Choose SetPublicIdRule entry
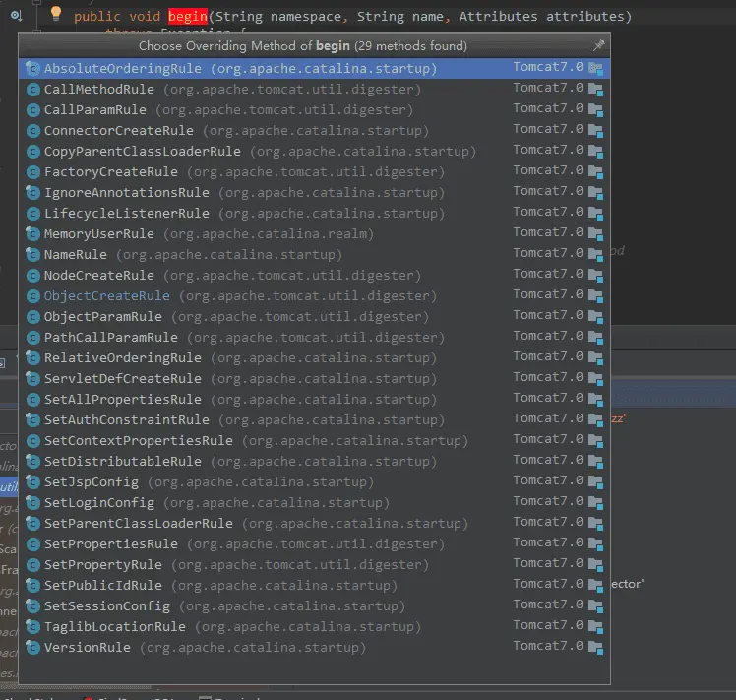The width and height of the screenshot is (736, 700). [x=314, y=585]
